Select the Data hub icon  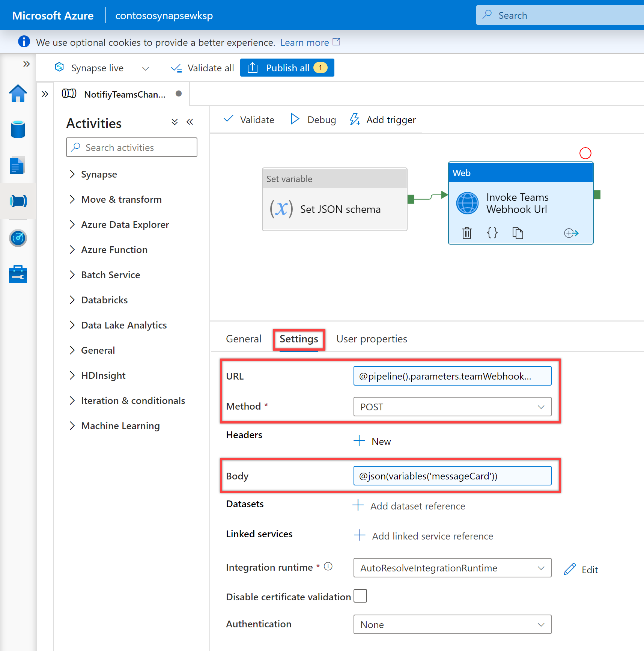click(x=18, y=129)
